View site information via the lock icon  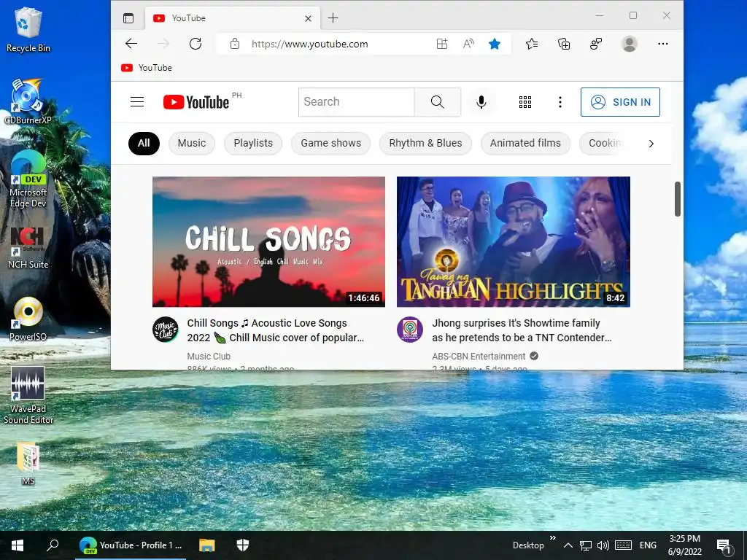(234, 44)
